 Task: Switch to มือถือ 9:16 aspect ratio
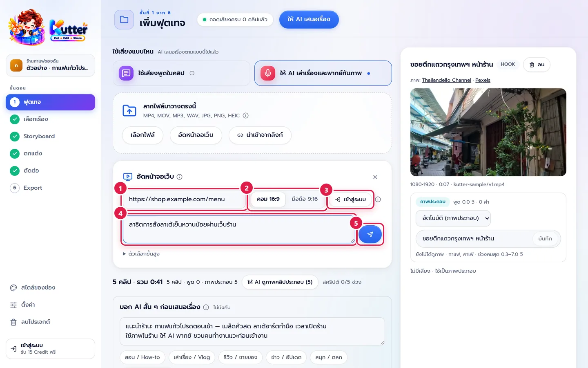[x=305, y=199]
